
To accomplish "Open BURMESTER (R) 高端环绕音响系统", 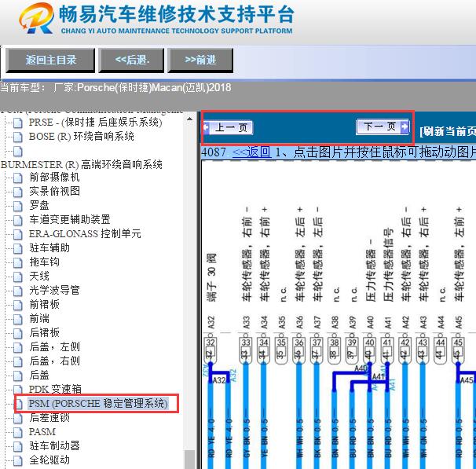I will tap(82, 164).
